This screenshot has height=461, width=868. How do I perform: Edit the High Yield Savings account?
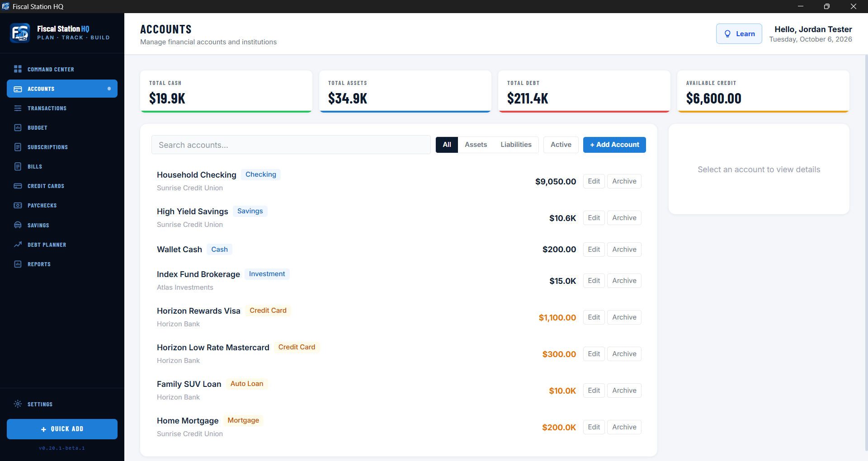click(x=594, y=218)
